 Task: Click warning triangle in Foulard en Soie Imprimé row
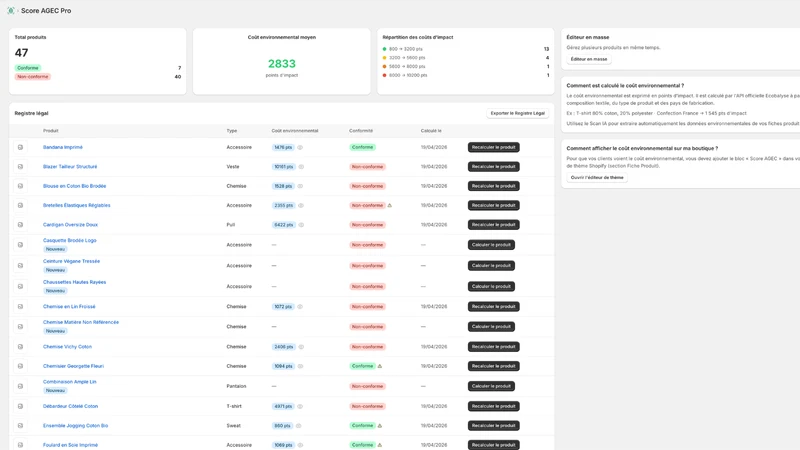click(380, 445)
